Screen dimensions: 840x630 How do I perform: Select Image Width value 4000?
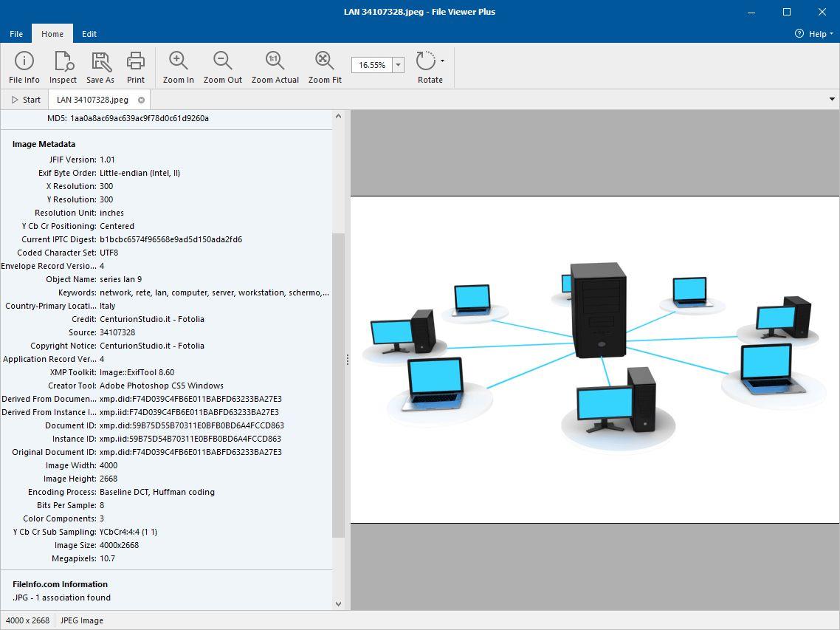[x=109, y=466]
